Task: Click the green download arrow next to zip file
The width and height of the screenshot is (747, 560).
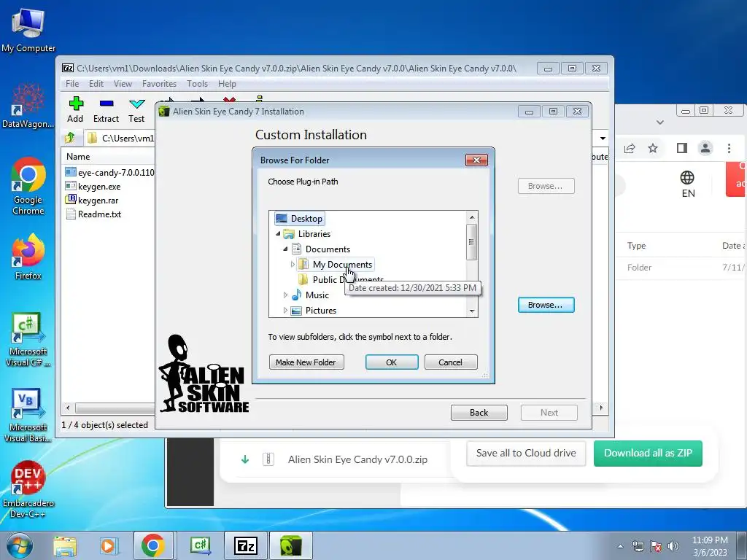Action: pos(245,459)
